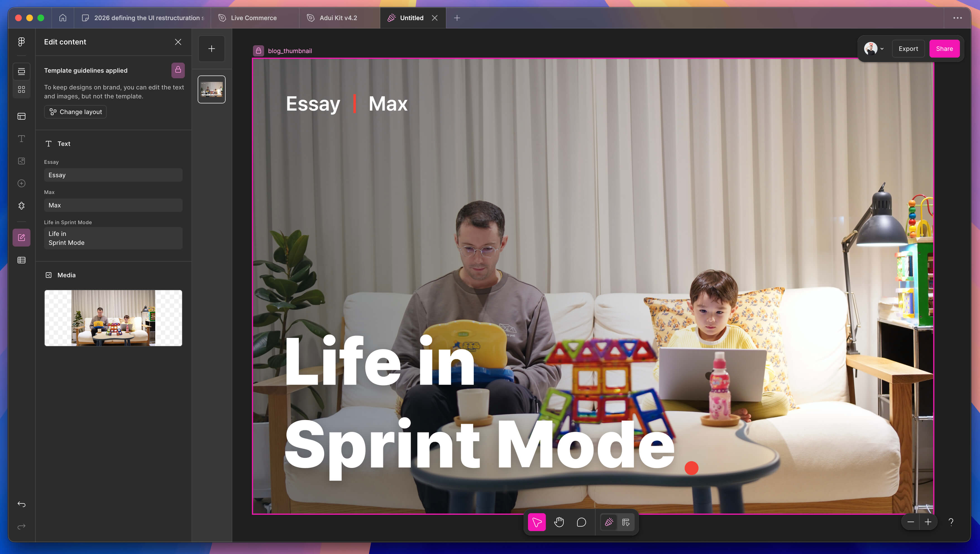Open the more options menu at top right

click(x=958, y=18)
